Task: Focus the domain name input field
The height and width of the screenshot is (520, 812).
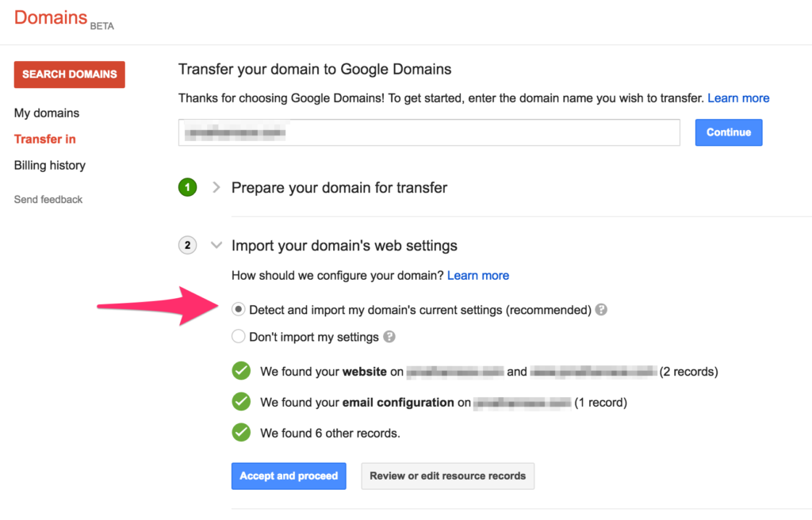Action: pyautogui.click(x=429, y=132)
